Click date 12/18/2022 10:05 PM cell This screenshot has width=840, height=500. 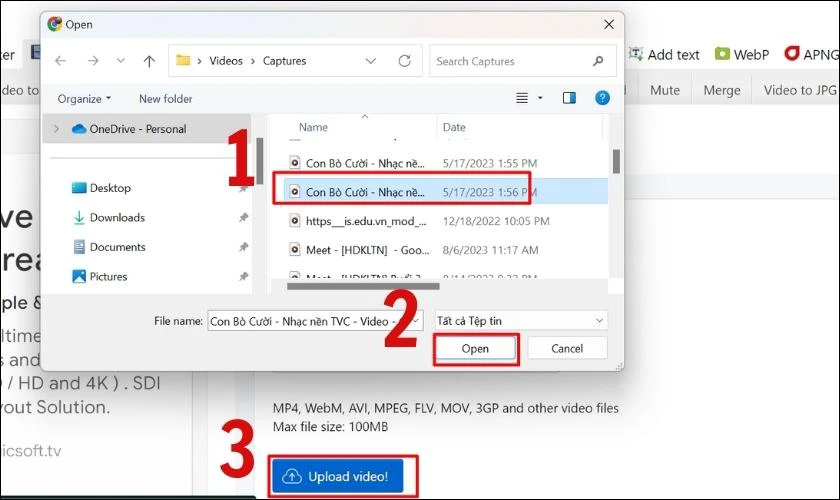496,221
